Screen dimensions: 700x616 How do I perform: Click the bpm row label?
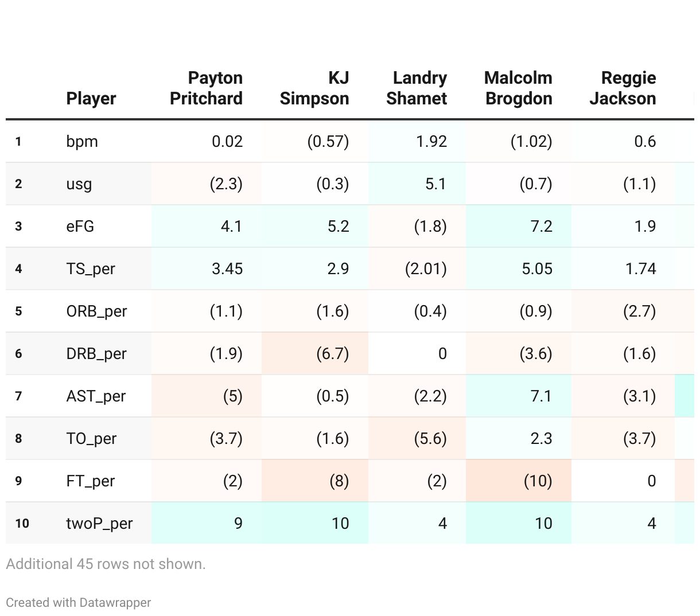point(82,142)
